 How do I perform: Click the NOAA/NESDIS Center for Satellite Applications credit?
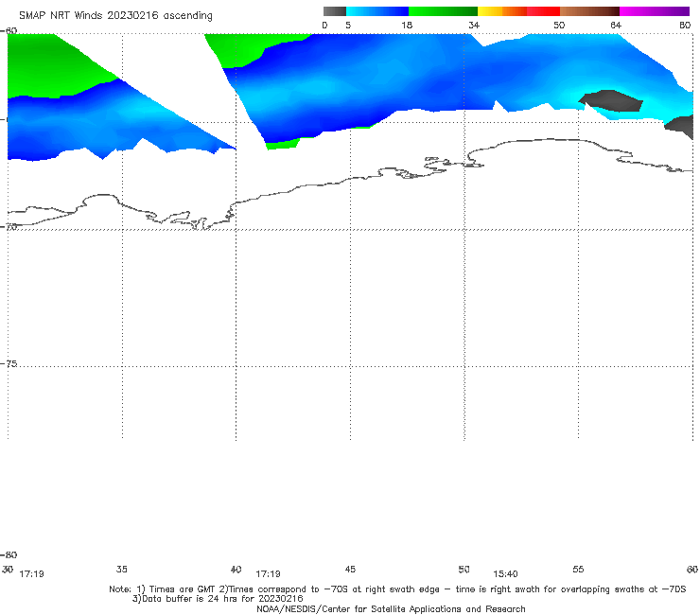[391, 609]
